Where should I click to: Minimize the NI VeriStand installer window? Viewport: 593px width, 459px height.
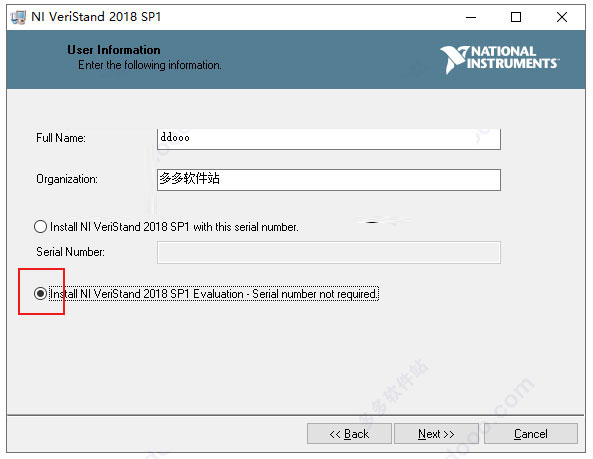coord(471,17)
